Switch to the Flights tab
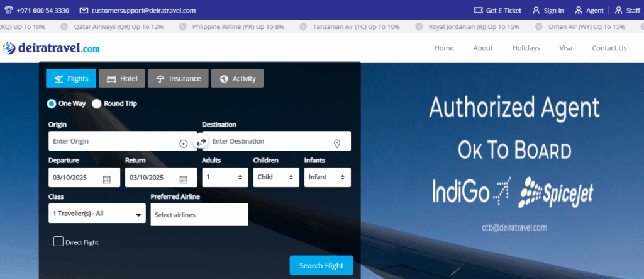This screenshot has width=644, height=279. coord(71,78)
